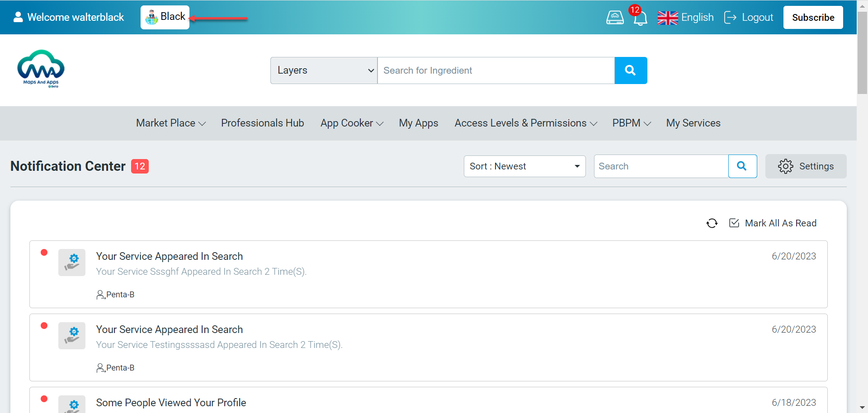
Task: Click service icon of Viewed Your Profile notification
Action: point(72,404)
